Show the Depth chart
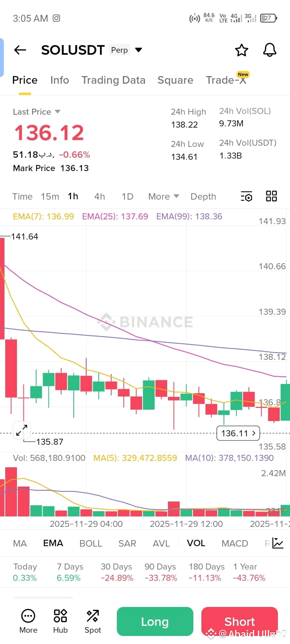 click(203, 196)
